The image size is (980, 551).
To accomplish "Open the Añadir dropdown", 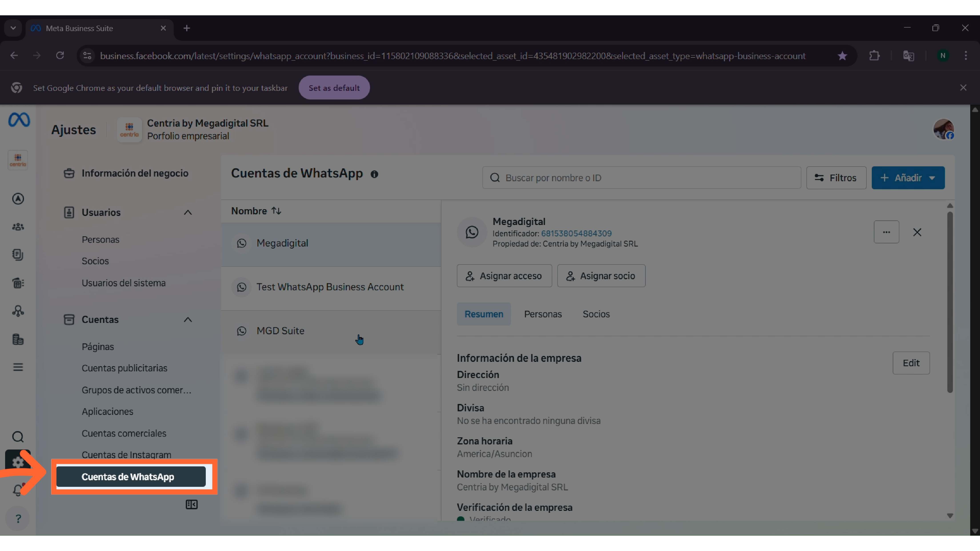I will pos(908,178).
